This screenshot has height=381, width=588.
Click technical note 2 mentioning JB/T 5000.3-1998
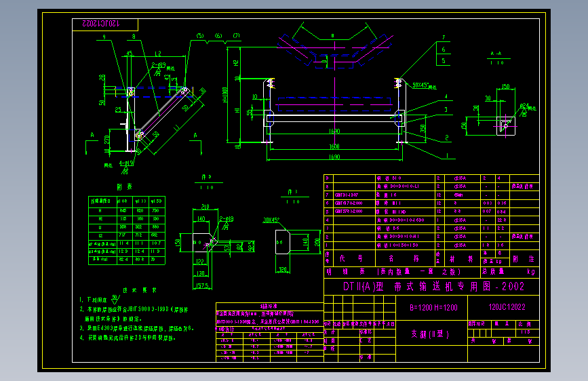pos(134,315)
